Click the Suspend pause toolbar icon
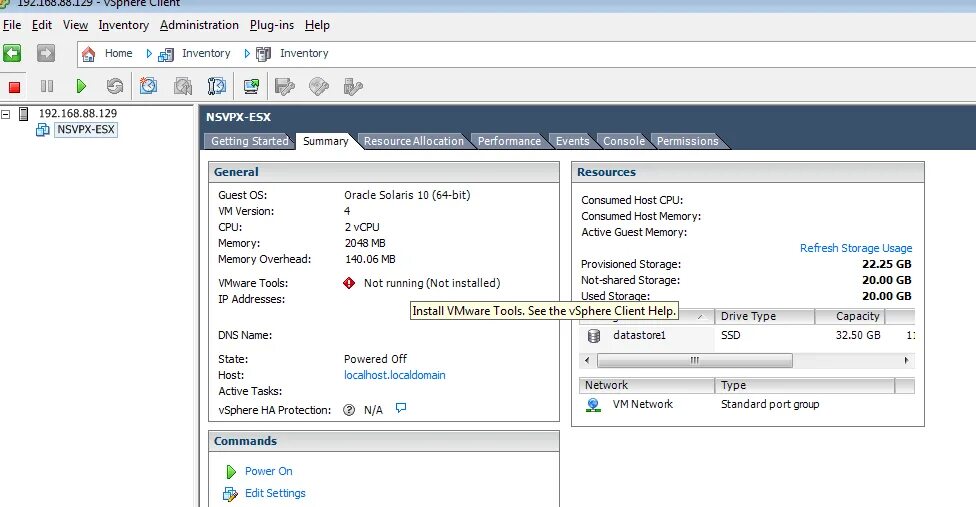Viewport: 976px width, 507px height. tap(47, 86)
